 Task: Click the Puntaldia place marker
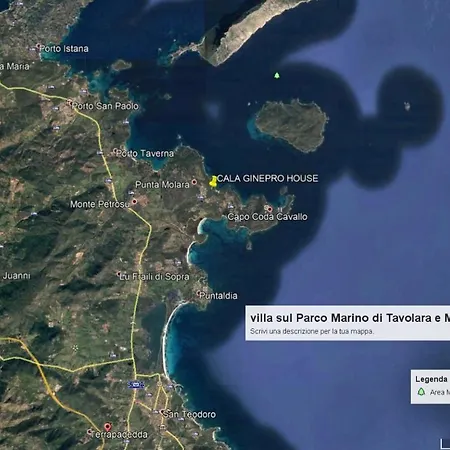tap(199, 293)
